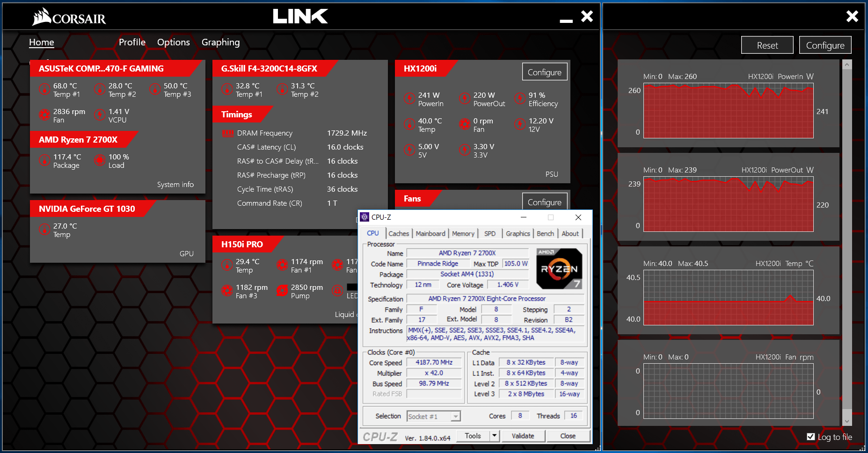
Task: Switch to the Caches tab in CPU-Z
Action: pos(399,233)
